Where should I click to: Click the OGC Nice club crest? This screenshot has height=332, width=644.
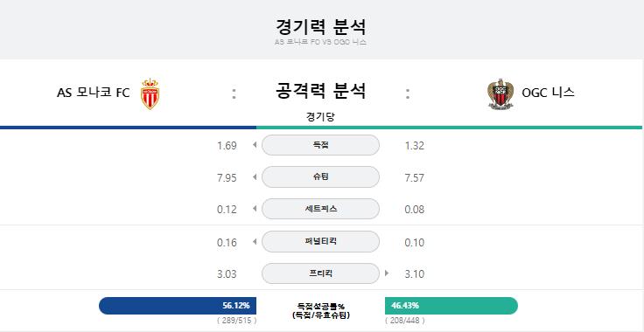tap(500, 93)
